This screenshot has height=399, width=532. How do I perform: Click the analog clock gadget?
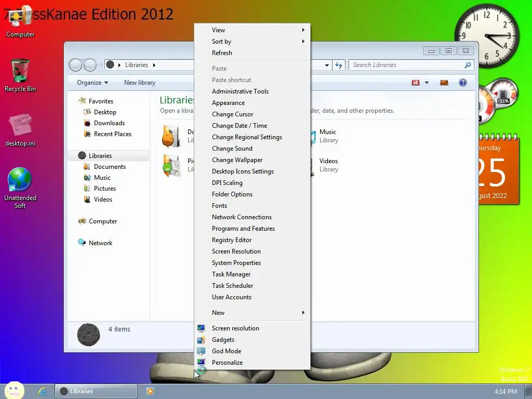(x=487, y=36)
